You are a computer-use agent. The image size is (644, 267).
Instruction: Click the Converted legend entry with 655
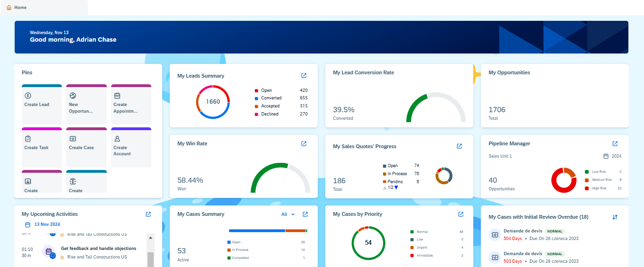click(281, 98)
